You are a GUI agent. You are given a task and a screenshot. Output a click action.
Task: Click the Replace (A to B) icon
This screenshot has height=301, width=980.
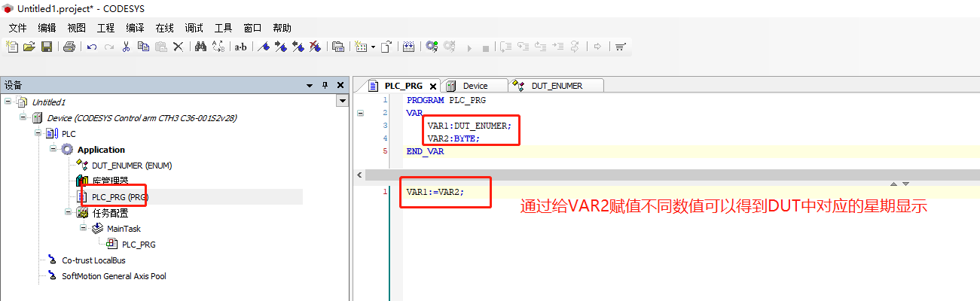pyautogui.click(x=218, y=47)
